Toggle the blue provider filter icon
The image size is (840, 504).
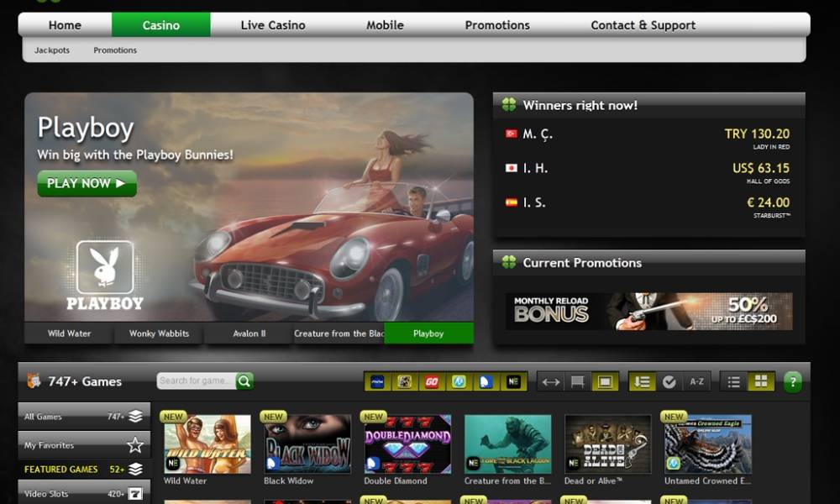pyautogui.click(x=378, y=382)
